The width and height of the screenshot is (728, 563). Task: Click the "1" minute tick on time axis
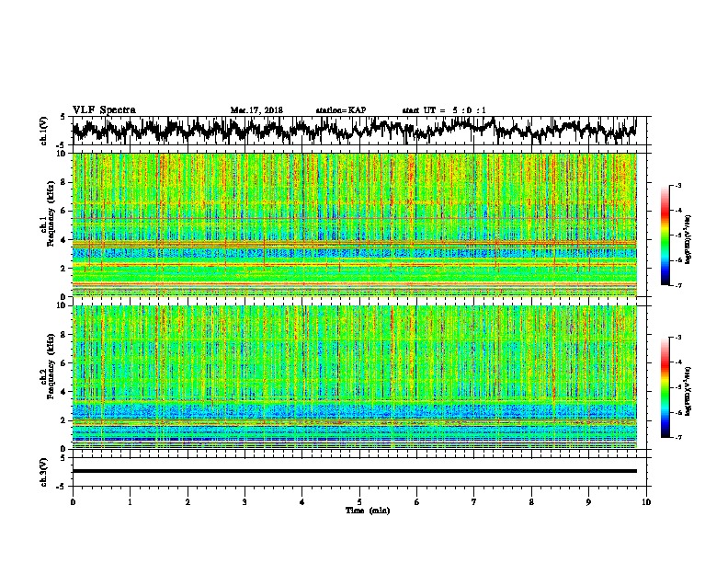coord(130,502)
